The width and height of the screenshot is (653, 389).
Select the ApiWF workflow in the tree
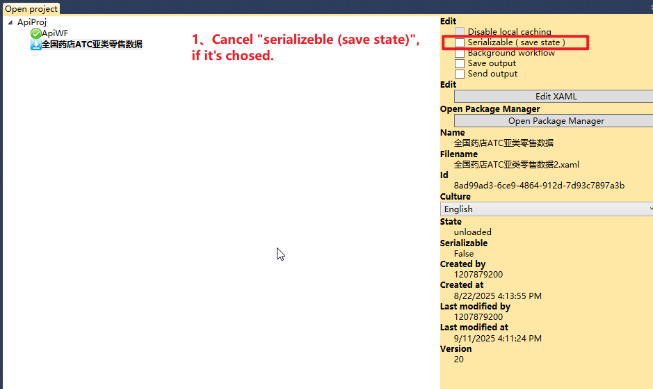tap(55, 33)
